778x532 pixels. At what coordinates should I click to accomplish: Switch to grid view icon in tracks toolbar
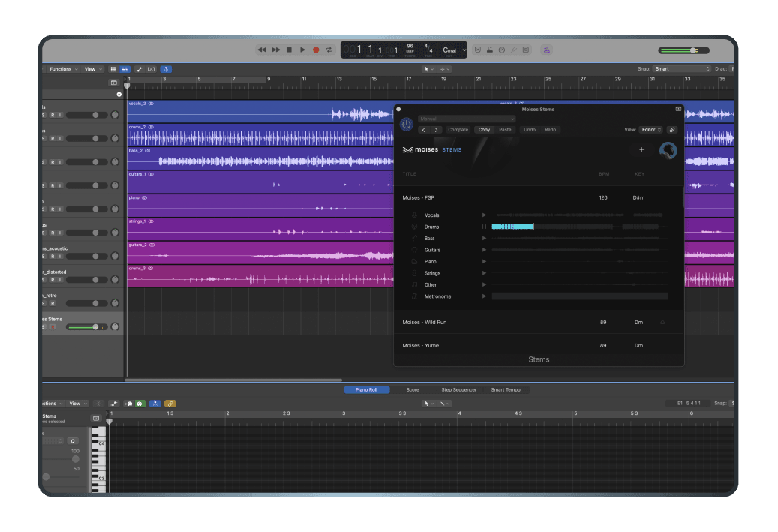pyautogui.click(x=113, y=69)
